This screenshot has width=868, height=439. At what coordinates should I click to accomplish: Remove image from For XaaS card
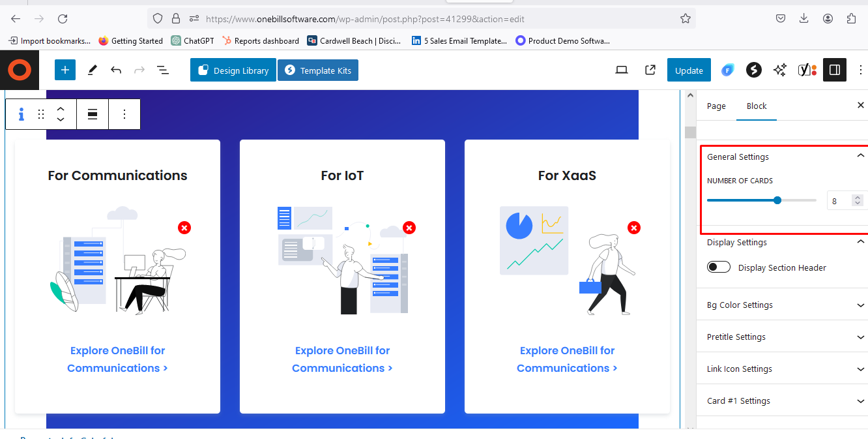[634, 228]
